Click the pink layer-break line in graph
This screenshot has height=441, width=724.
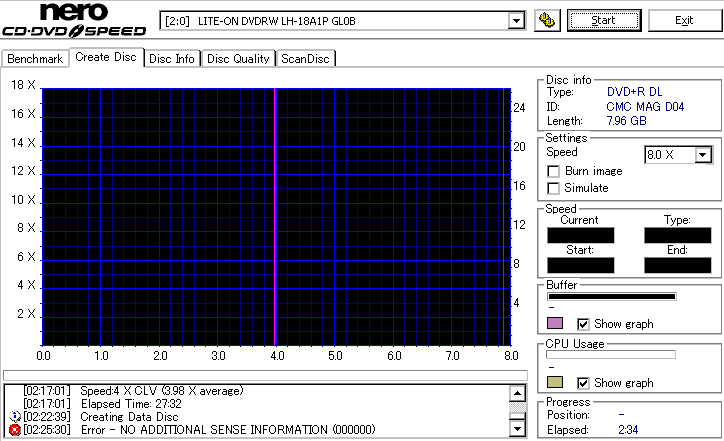coord(275,217)
